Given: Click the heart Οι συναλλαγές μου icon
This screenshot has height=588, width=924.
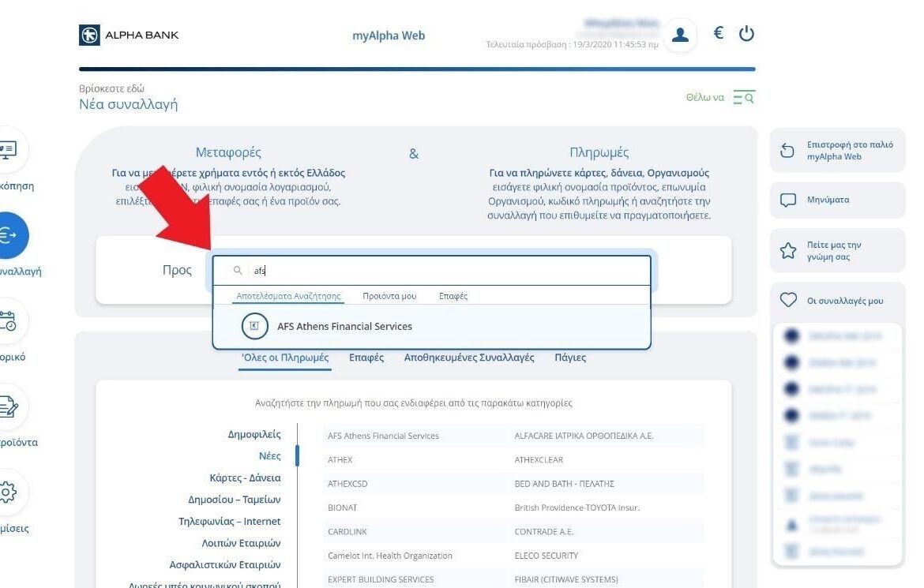Looking at the screenshot, I should (788, 300).
